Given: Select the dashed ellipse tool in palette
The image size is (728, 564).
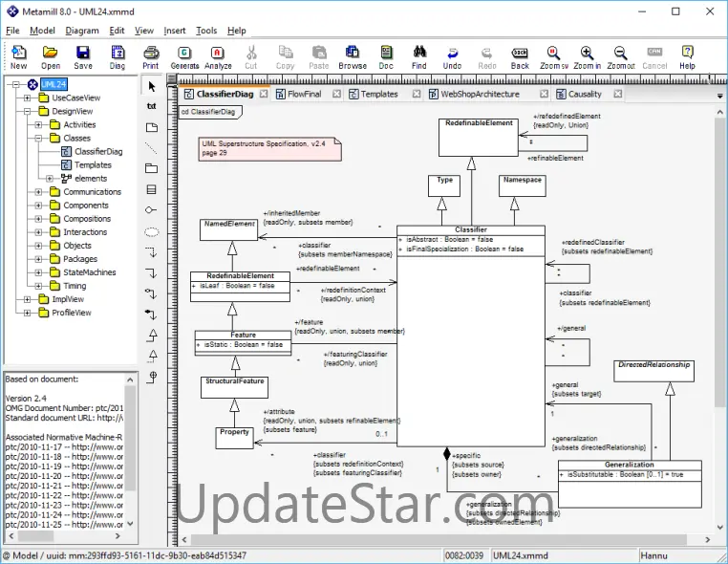Looking at the screenshot, I should 151,231.
